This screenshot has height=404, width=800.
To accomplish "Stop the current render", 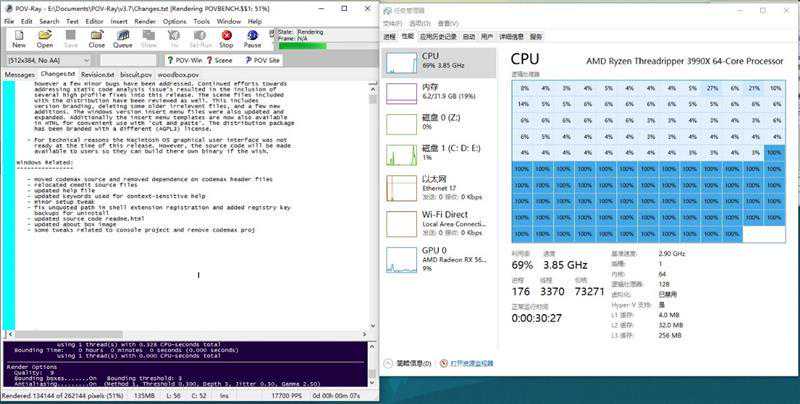I will (226, 38).
